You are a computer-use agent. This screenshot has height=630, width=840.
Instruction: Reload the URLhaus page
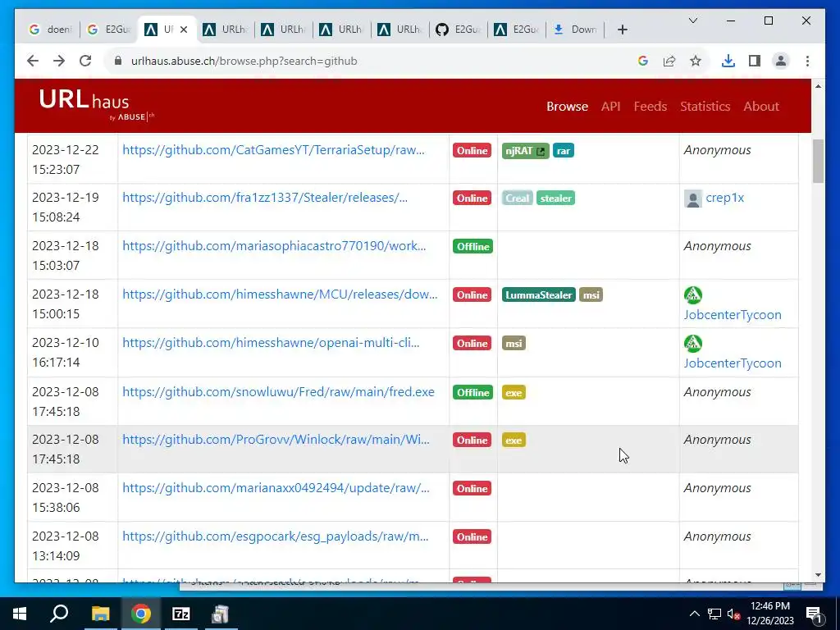coord(85,61)
